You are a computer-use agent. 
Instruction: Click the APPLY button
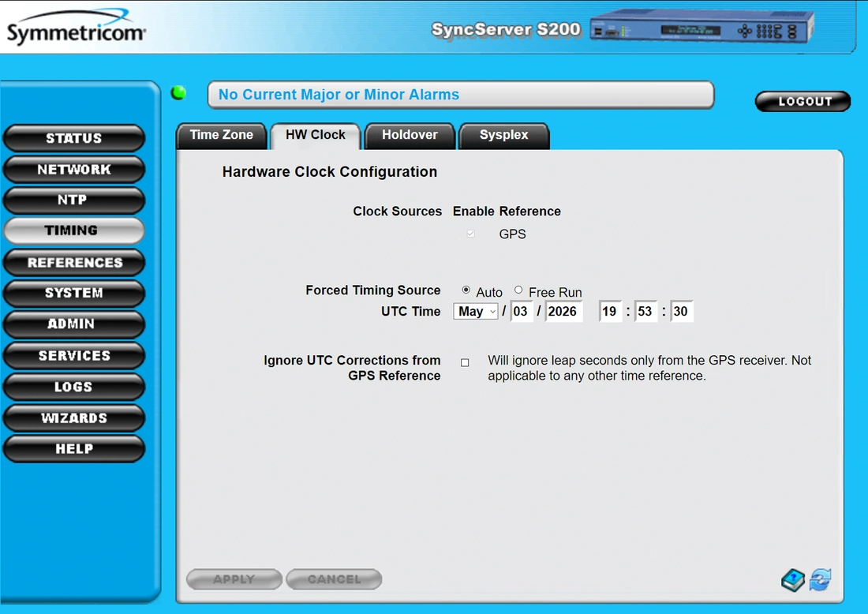click(234, 579)
